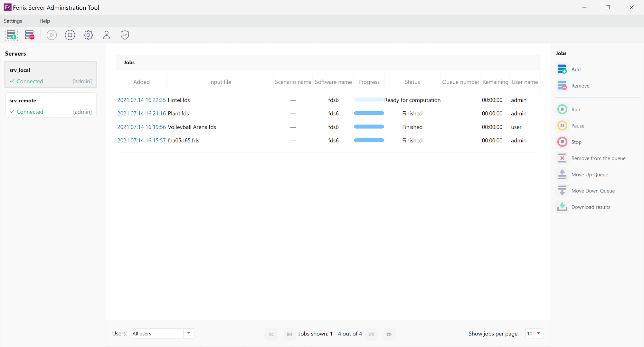644x347 pixels.
Task: Sort by the Progress column header
Action: click(x=369, y=82)
